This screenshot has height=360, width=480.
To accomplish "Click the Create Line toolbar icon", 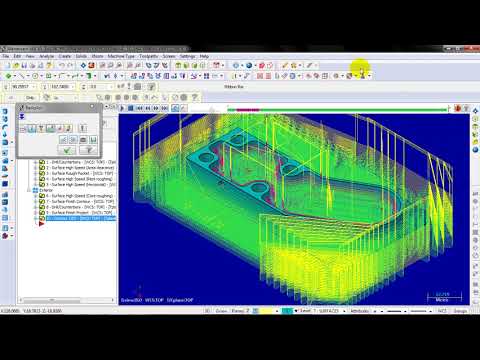I will tap(22, 76).
